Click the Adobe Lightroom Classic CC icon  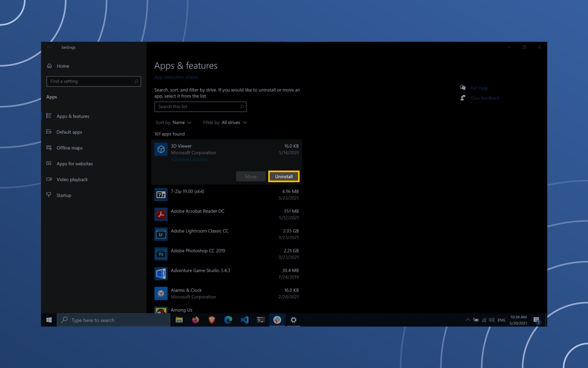161,234
